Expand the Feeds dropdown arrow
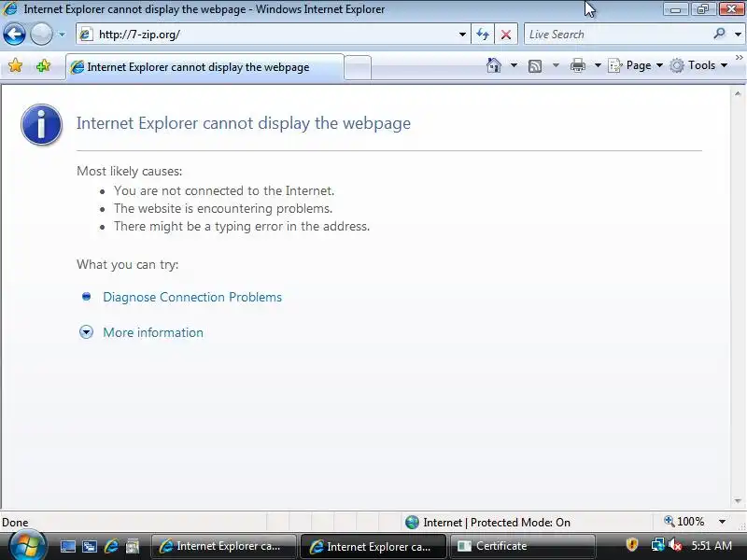The width and height of the screenshot is (747, 560). tap(556, 65)
